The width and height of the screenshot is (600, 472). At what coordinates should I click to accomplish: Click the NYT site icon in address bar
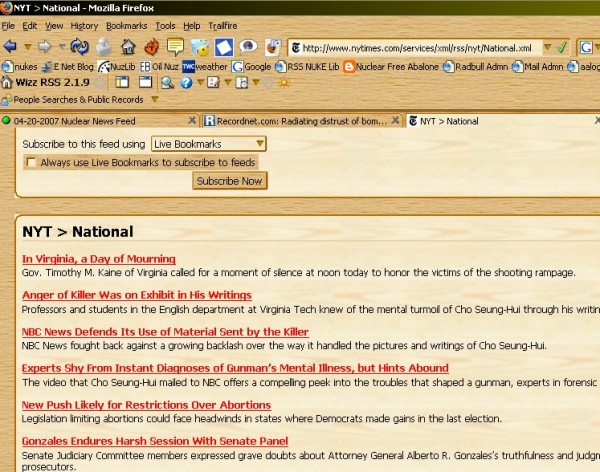(296, 48)
